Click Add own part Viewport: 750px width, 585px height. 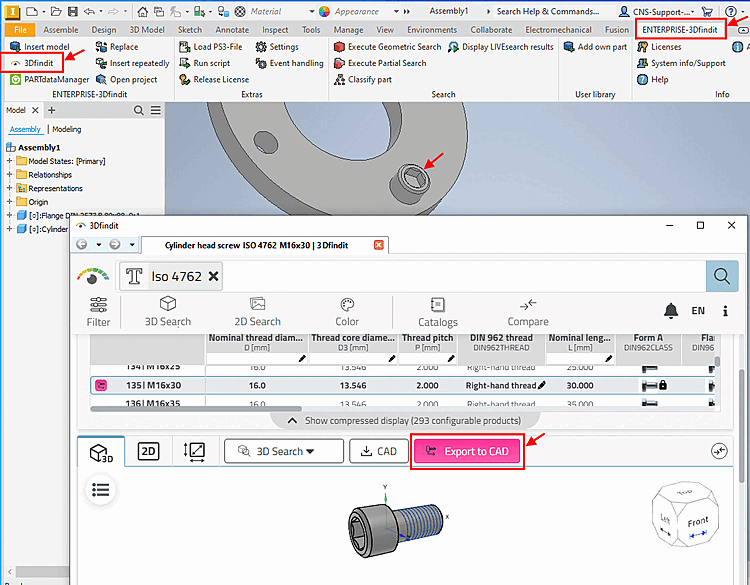click(595, 47)
